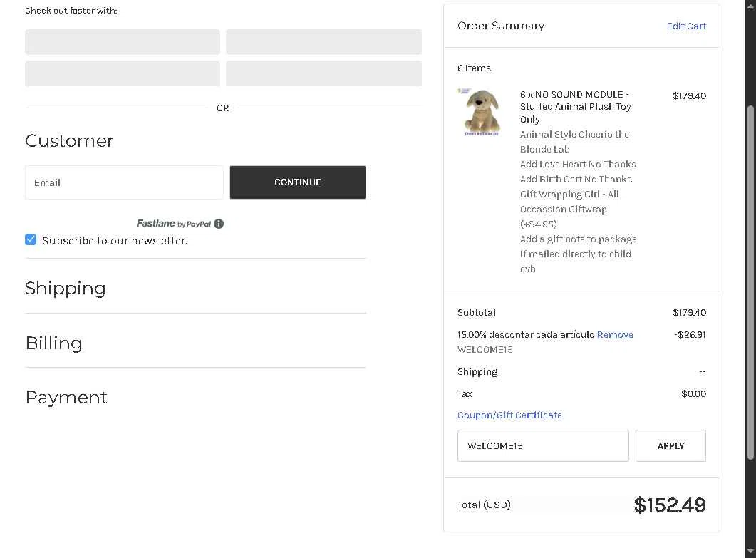
Task: Select the Payment section heading
Action: click(66, 398)
